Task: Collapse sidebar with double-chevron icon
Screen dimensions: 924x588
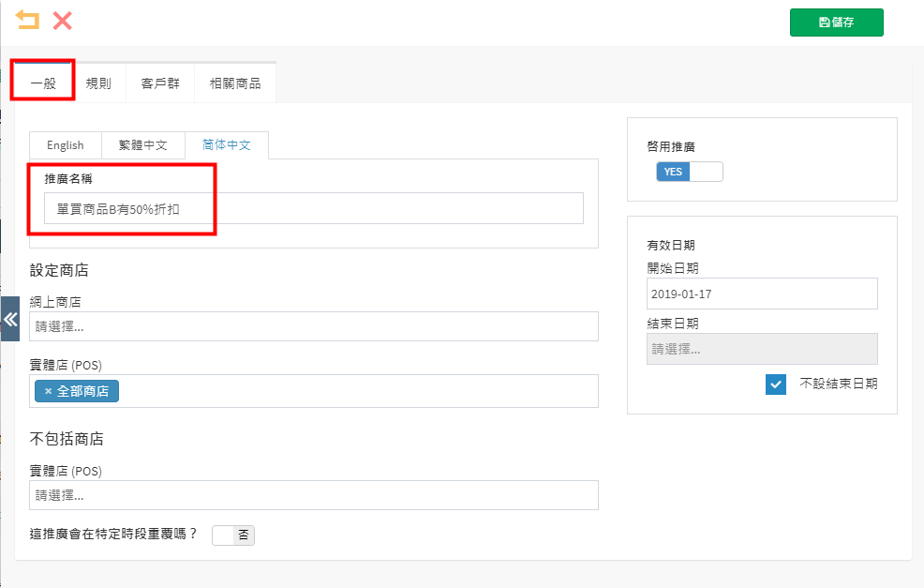Action: click(10, 319)
